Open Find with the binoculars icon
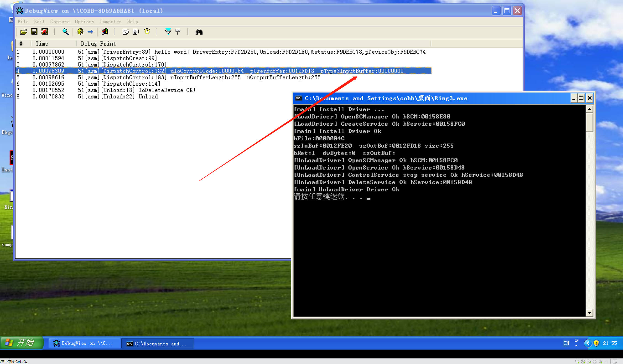This screenshot has height=364, width=623. (199, 32)
